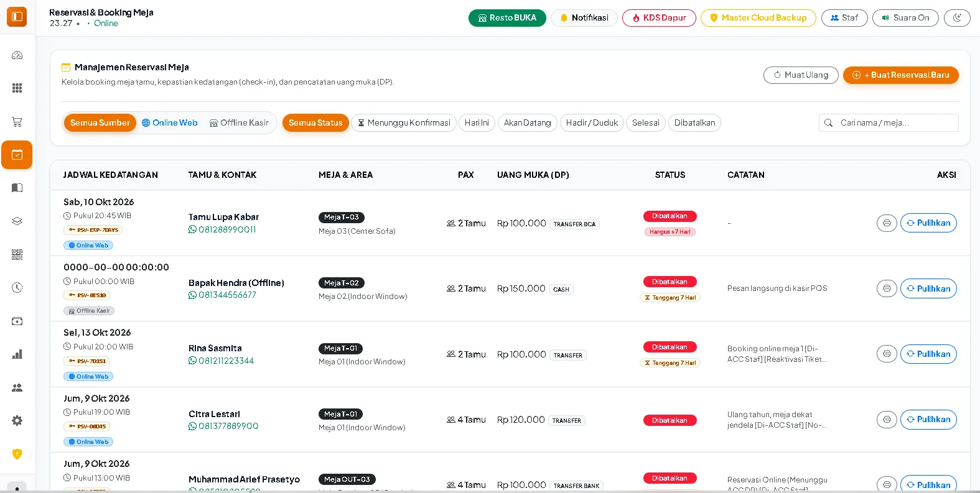Open the clock history icon in sidebar
980x493 pixels.
pos(17,288)
